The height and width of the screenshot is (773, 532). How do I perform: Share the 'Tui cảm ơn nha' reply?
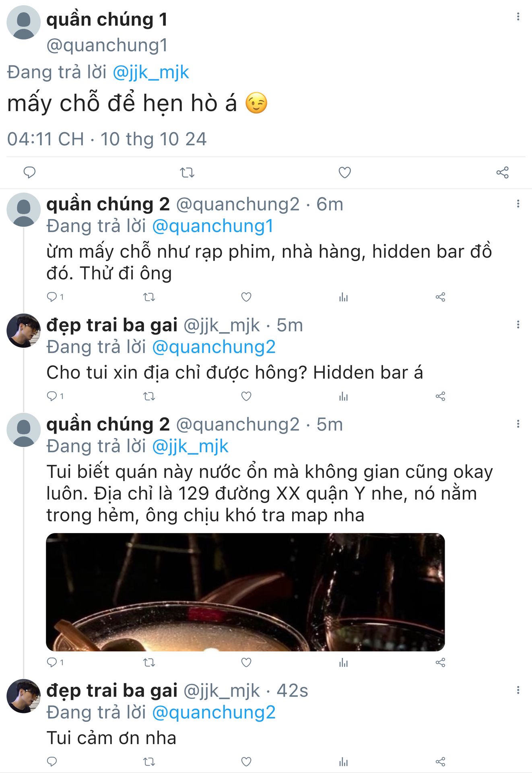(x=440, y=762)
